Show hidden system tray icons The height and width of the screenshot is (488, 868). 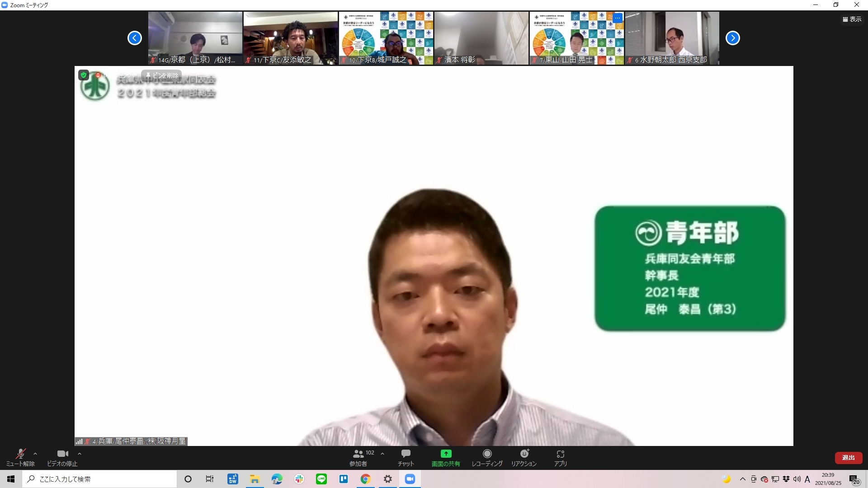coord(743,479)
